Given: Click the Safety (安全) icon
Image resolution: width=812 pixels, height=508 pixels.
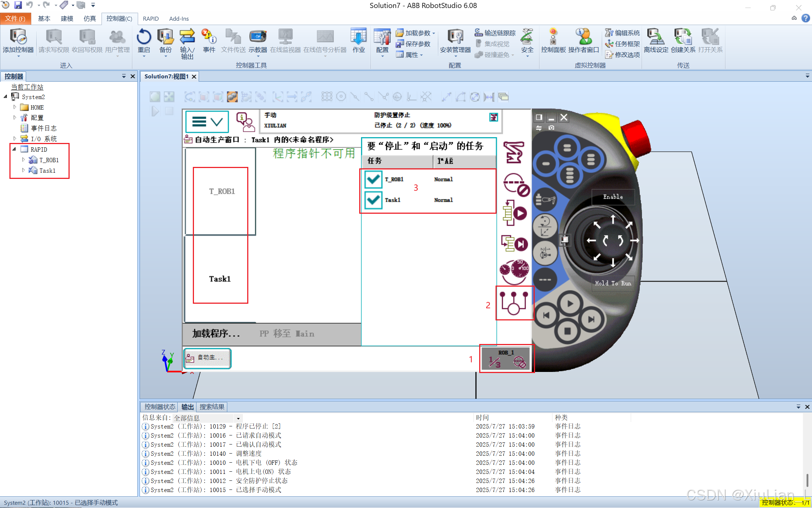Looking at the screenshot, I should 527,36.
